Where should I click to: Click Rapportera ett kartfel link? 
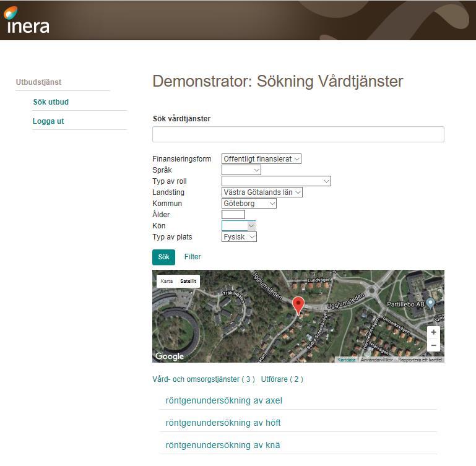pos(420,360)
